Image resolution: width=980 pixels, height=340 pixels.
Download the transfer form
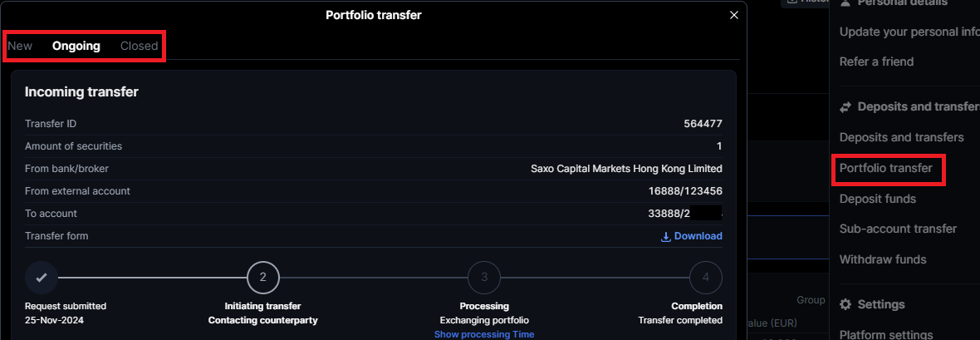click(698, 236)
